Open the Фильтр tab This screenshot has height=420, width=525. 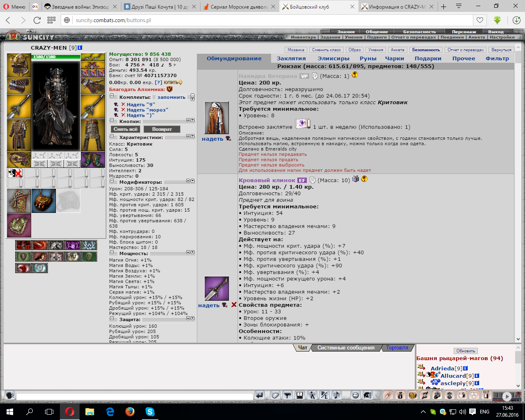[497, 58]
